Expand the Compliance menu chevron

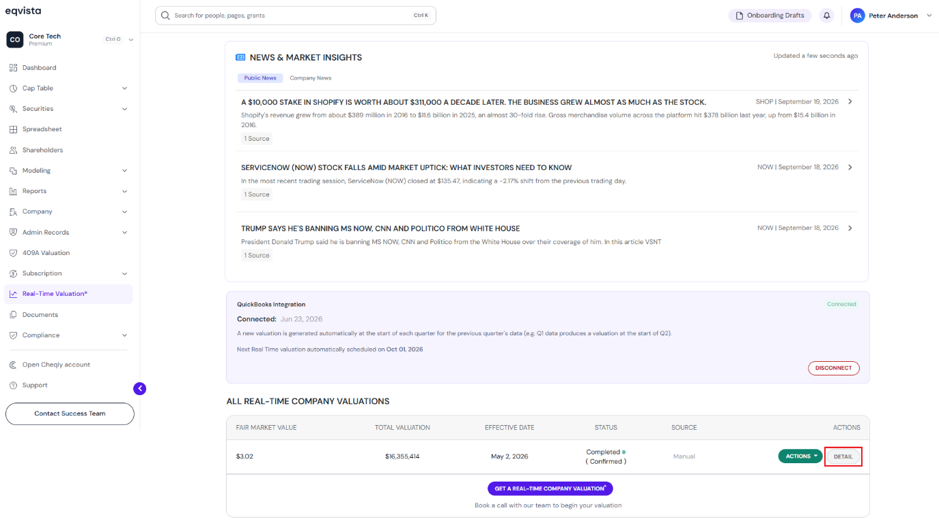click(125, 335)
